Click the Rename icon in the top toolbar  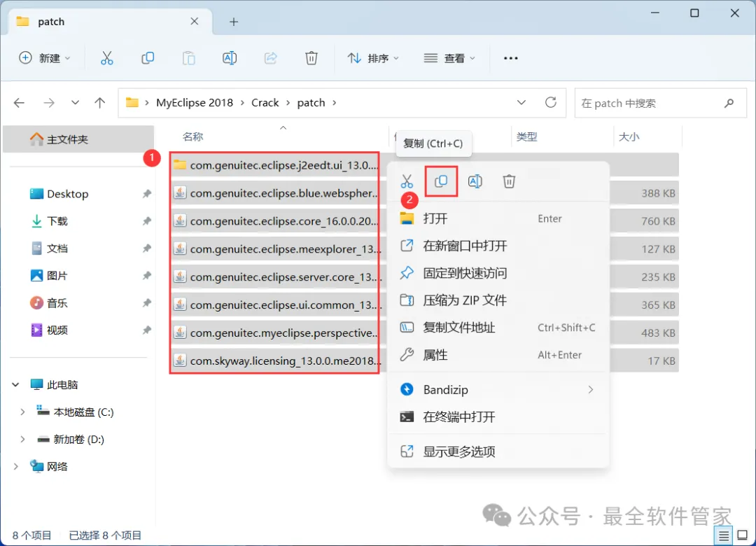[x=230, y=58]
